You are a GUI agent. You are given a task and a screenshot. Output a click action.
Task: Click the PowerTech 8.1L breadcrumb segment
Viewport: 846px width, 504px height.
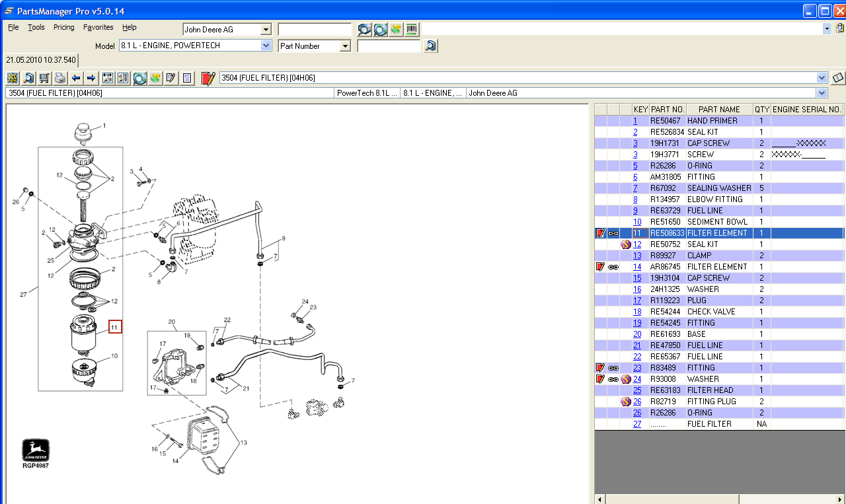pos(367,93)
